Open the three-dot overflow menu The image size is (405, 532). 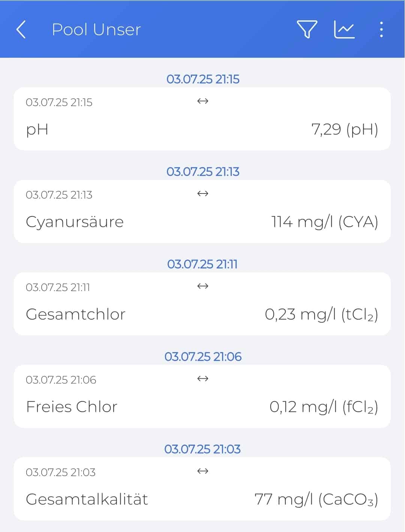381,29
